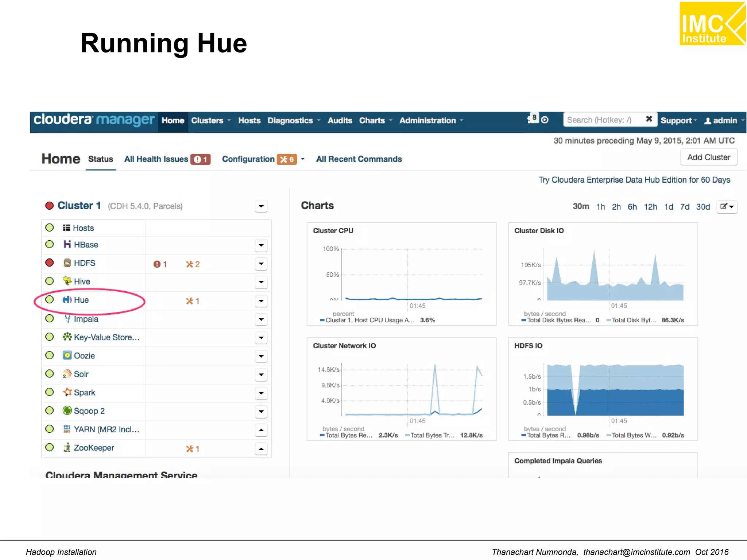This screenshot has height=560, width=747.
Task: Open the Hosts list icon
Action: tap(66, 228)
